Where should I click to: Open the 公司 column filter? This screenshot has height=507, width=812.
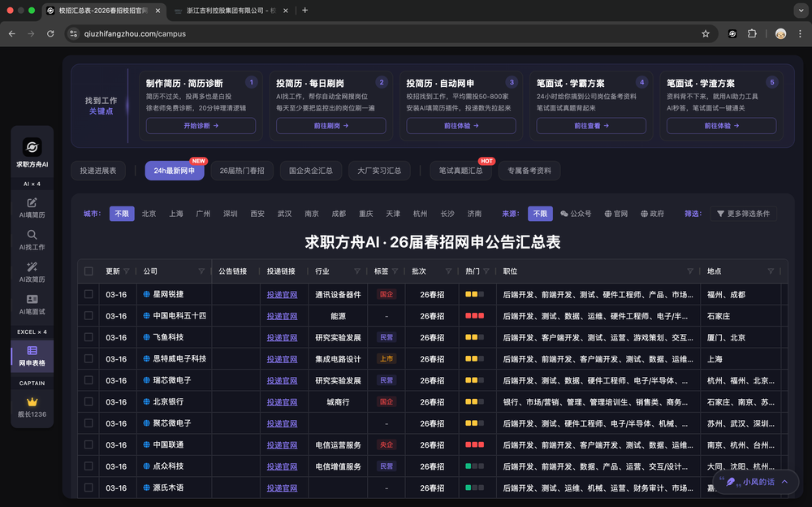pyautogui.click(x=201, y=271)
